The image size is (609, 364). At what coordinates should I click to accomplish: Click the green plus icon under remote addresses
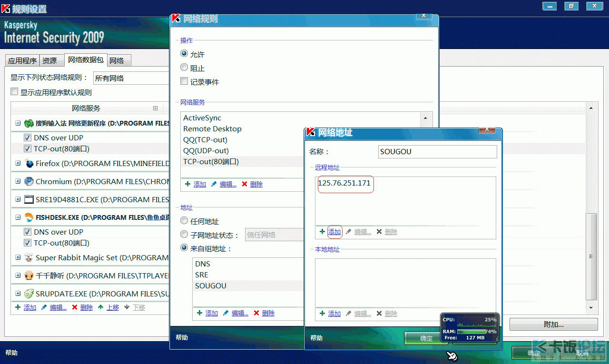pyautogui.click(x=322, y=232)
